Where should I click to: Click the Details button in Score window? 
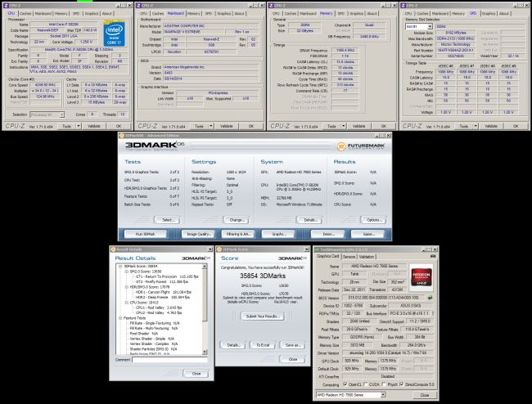point(232,345)
